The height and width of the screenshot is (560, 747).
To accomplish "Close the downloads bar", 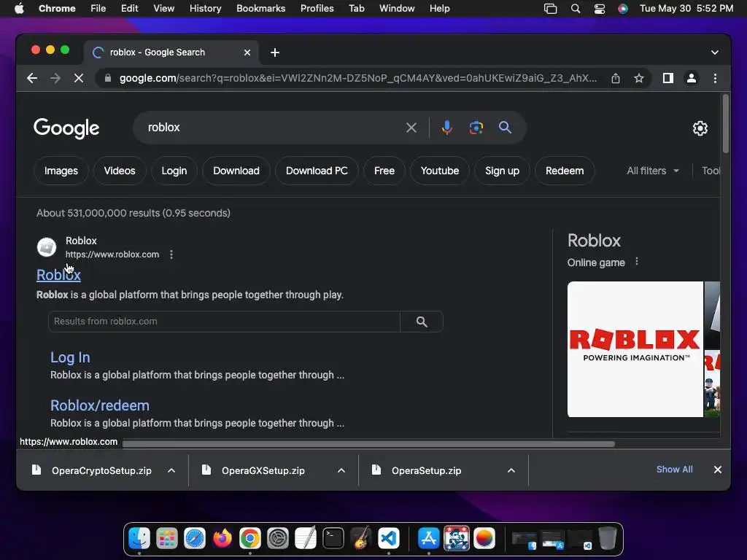I will 718,470.
